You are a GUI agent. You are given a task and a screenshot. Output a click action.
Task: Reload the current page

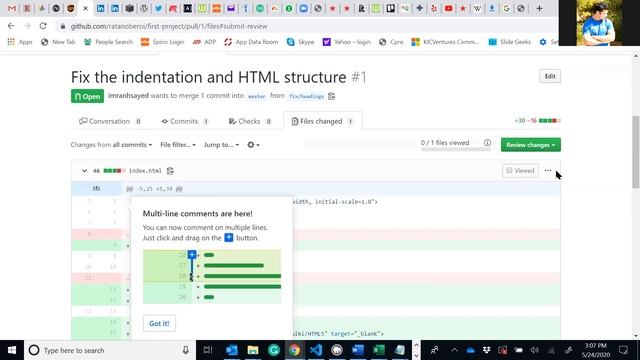click(43, 26)
